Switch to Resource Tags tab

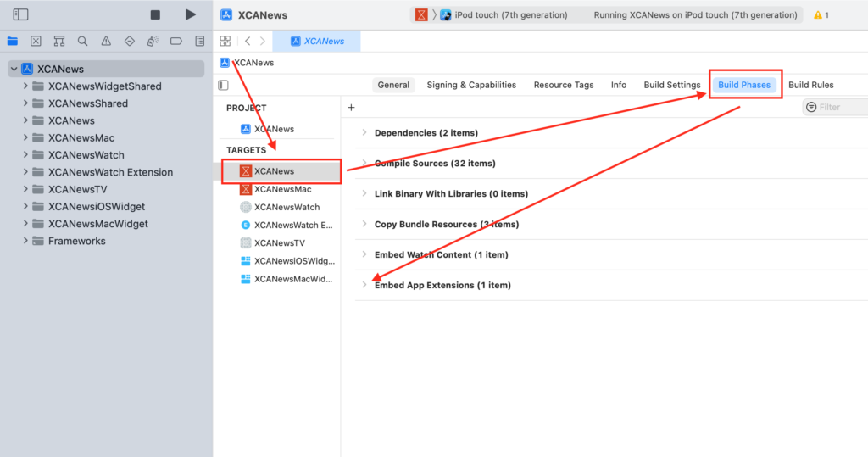pos(564,85)
